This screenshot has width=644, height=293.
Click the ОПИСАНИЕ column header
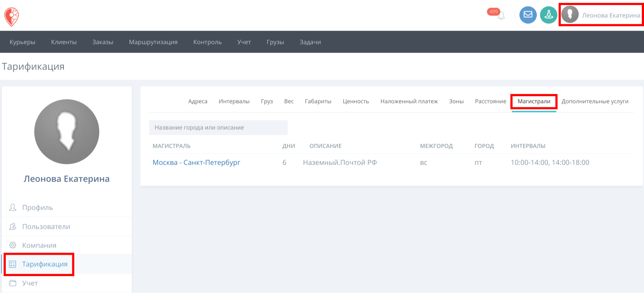325,146
